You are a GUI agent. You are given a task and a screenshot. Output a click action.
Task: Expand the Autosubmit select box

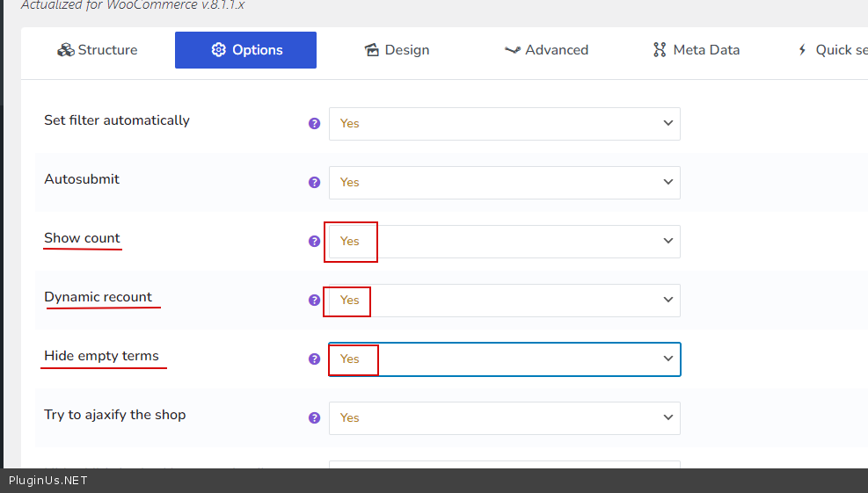coord(504,183)
